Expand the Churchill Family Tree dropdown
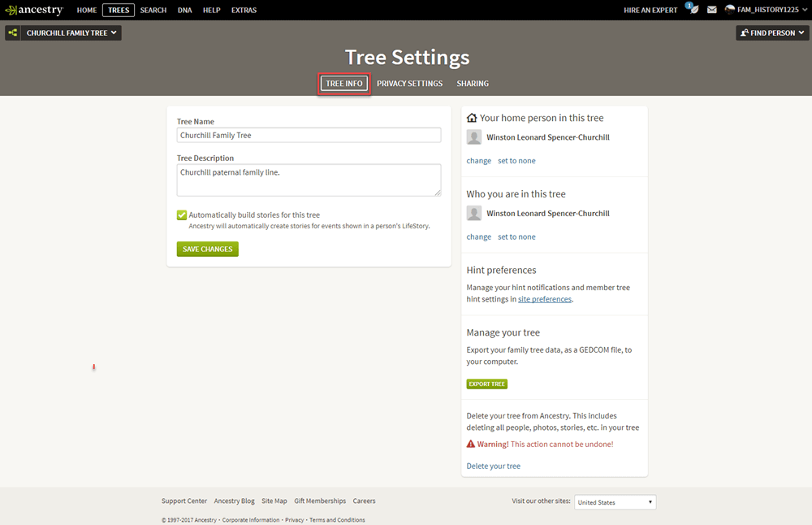This screenshot has height=525, width=812. coord(71,33)
